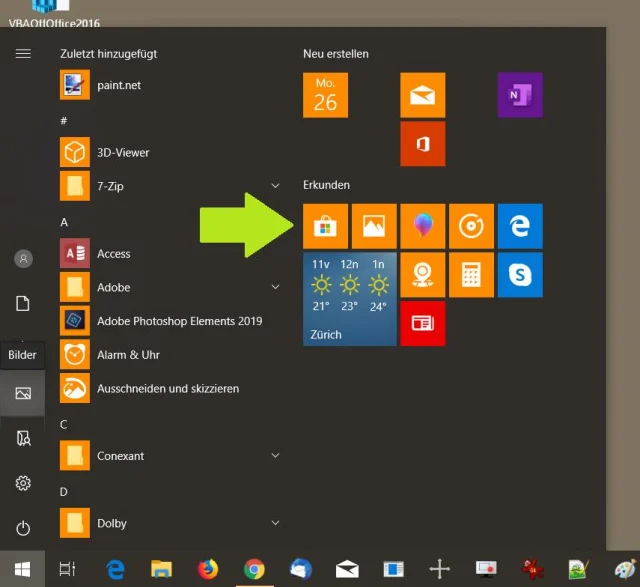
Task: Click the hamburger menu at top left
Action: pos(23,53)
